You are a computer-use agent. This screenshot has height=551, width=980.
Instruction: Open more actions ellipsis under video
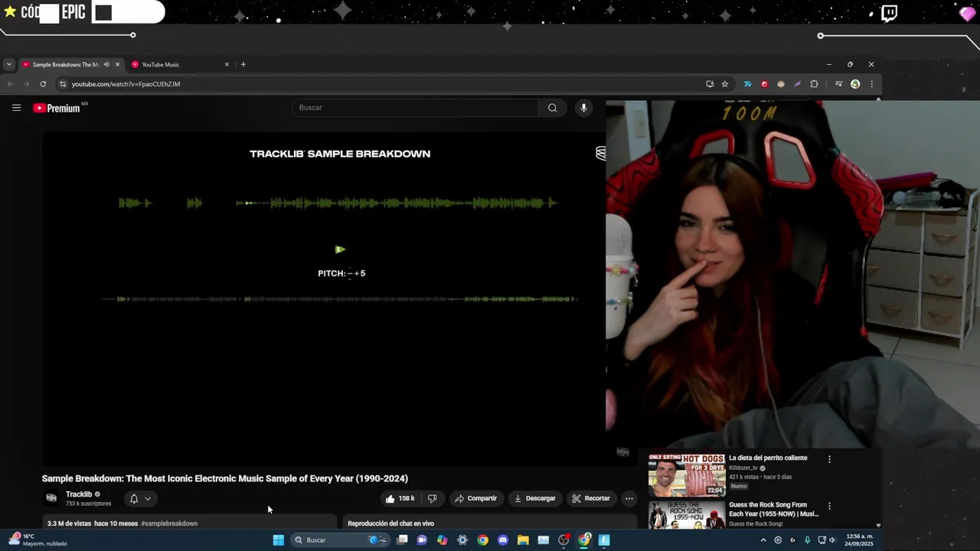[629, 498]
